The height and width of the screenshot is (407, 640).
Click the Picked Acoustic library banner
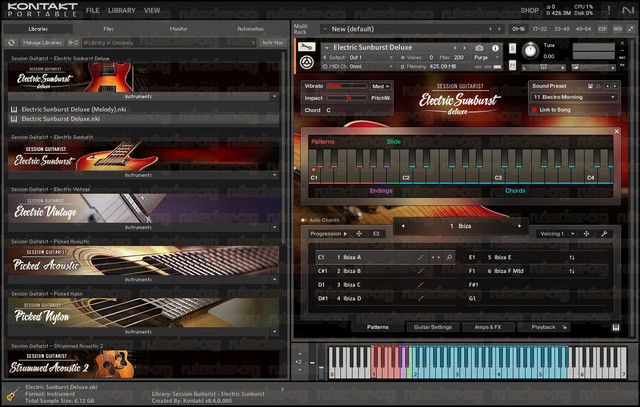pos(144,260)
